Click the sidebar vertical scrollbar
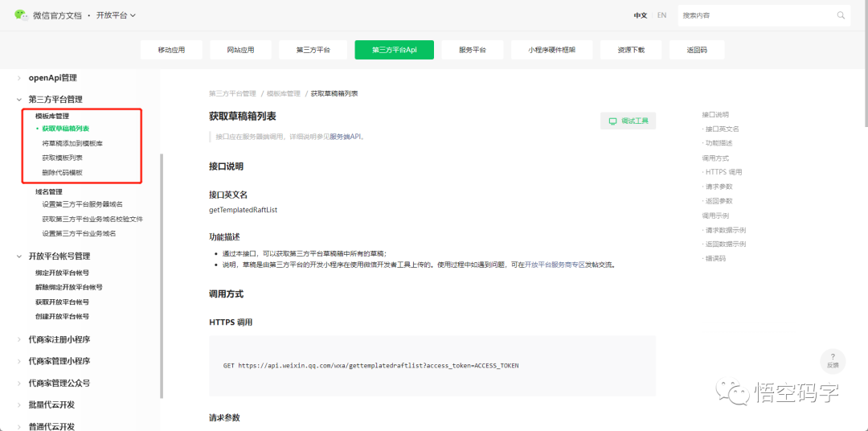The image size is (868, 431). coord(162,276)
